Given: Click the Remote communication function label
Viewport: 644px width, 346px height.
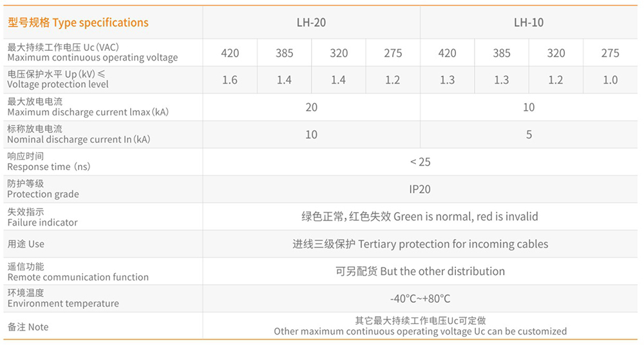Looking at the screenshot, I should [x=78, y=277].
